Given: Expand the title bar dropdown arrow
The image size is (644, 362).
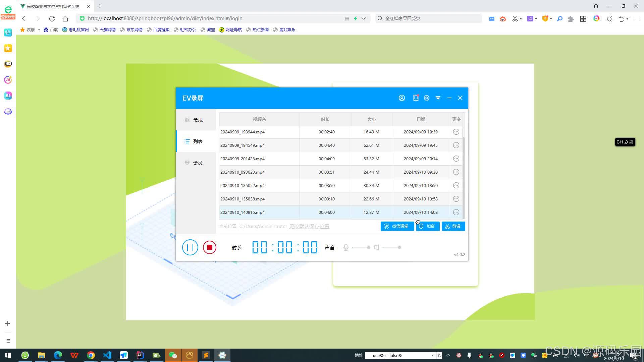Looking at the screenshot, I should pyautogui.click(x=438, y=98).
